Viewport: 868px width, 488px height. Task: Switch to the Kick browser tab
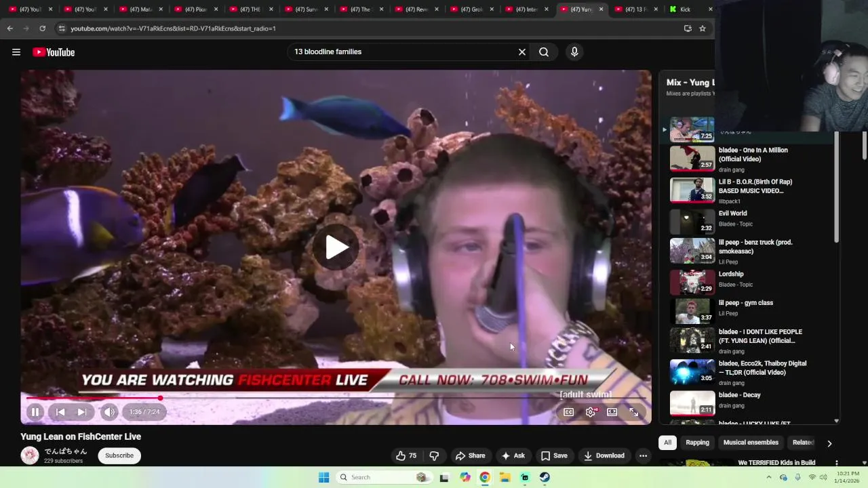coord(690,9)
